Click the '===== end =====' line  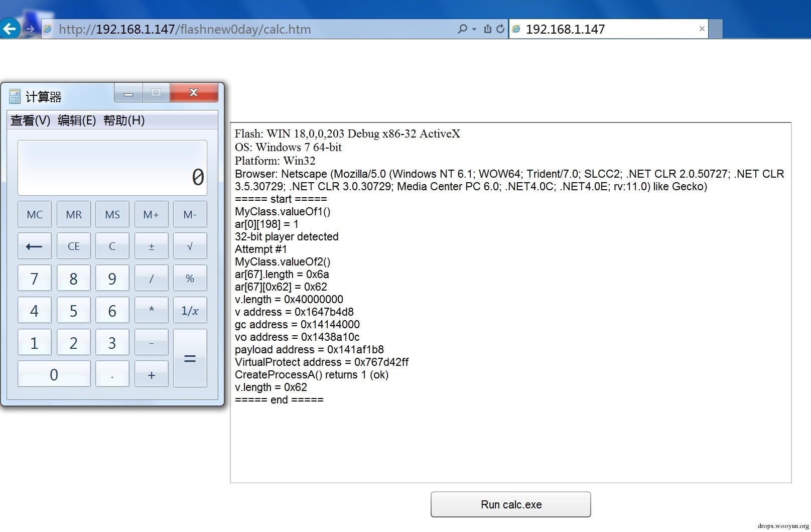pos(279,400)
